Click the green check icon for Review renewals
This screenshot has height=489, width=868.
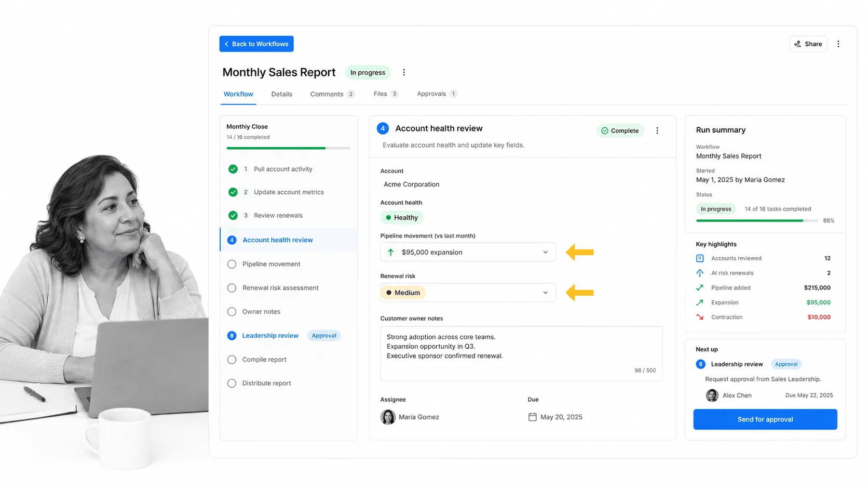(233, 215)
